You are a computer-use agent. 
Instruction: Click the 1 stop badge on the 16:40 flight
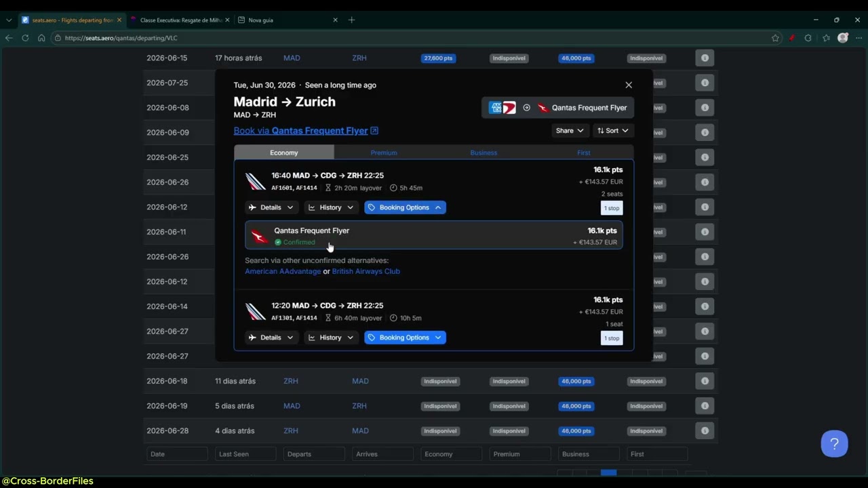(x=612, y=208)
